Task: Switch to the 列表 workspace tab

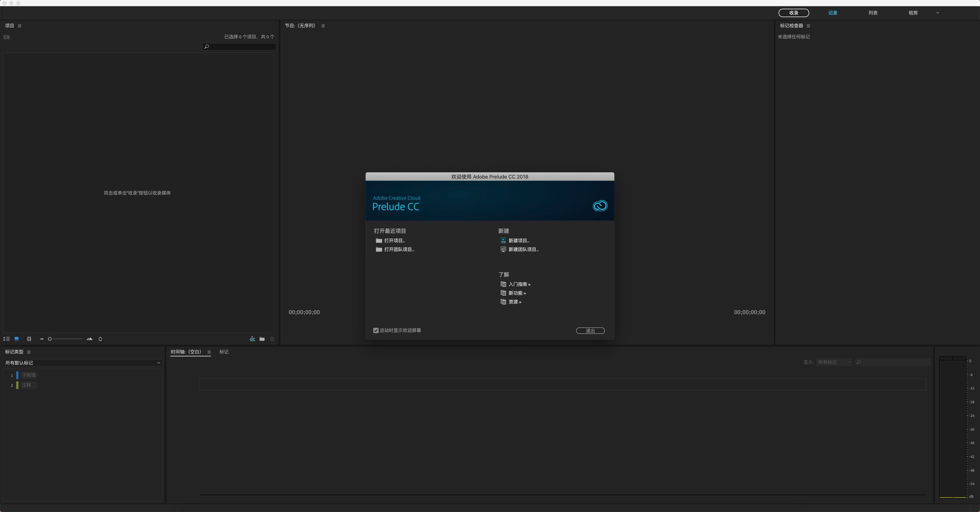Action: (873, 13)
